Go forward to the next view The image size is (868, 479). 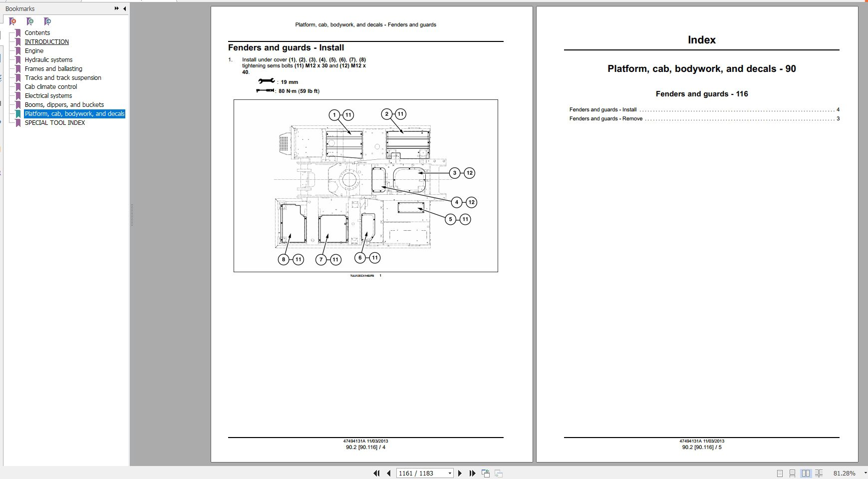click(x=498, y=473)
